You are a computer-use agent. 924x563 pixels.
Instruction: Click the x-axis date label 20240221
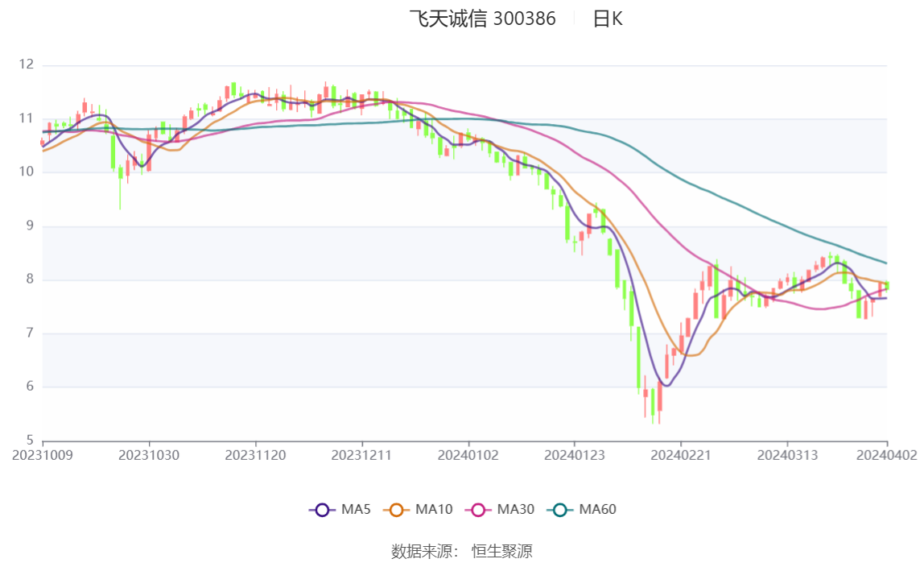click(681, 455)
